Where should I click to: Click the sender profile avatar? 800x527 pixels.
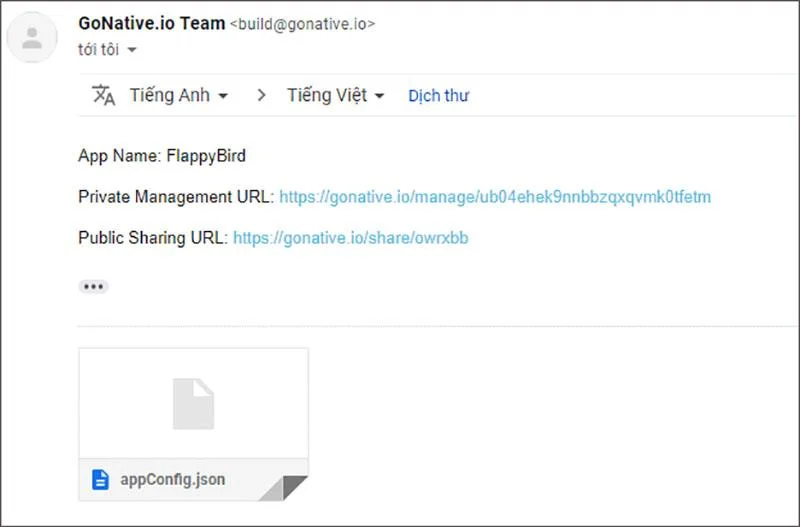32,37
